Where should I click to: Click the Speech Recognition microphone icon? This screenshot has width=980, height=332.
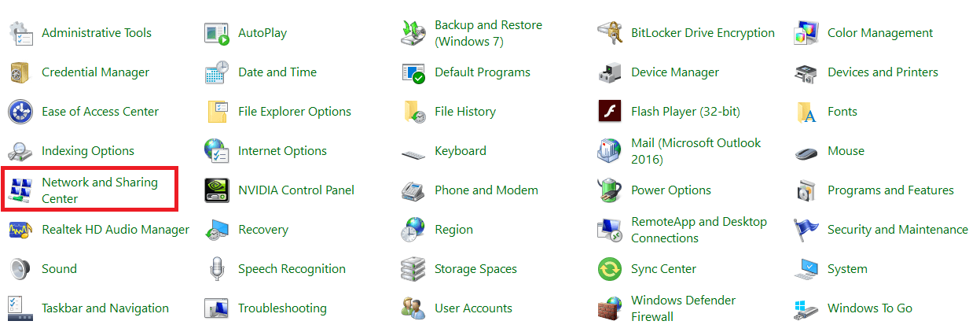tap(217, 269)
